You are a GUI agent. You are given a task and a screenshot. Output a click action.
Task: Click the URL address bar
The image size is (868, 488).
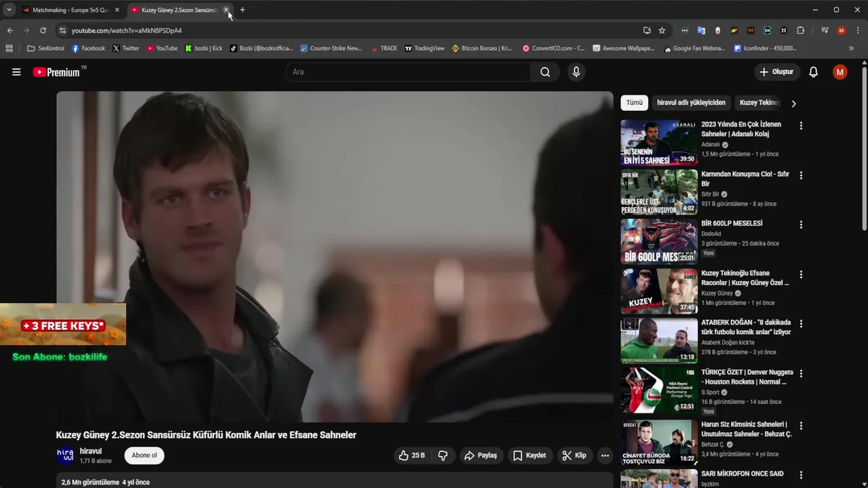click(353, 30)
